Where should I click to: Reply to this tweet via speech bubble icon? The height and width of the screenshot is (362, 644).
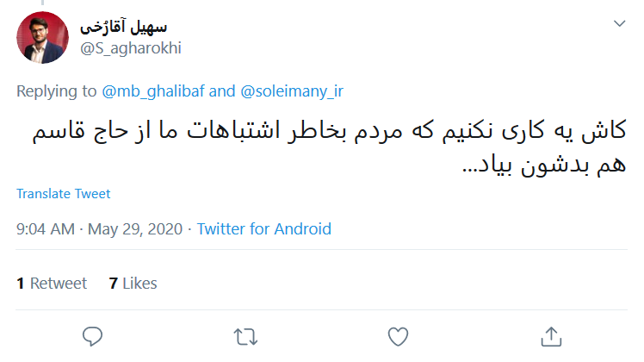pos(93,335)
